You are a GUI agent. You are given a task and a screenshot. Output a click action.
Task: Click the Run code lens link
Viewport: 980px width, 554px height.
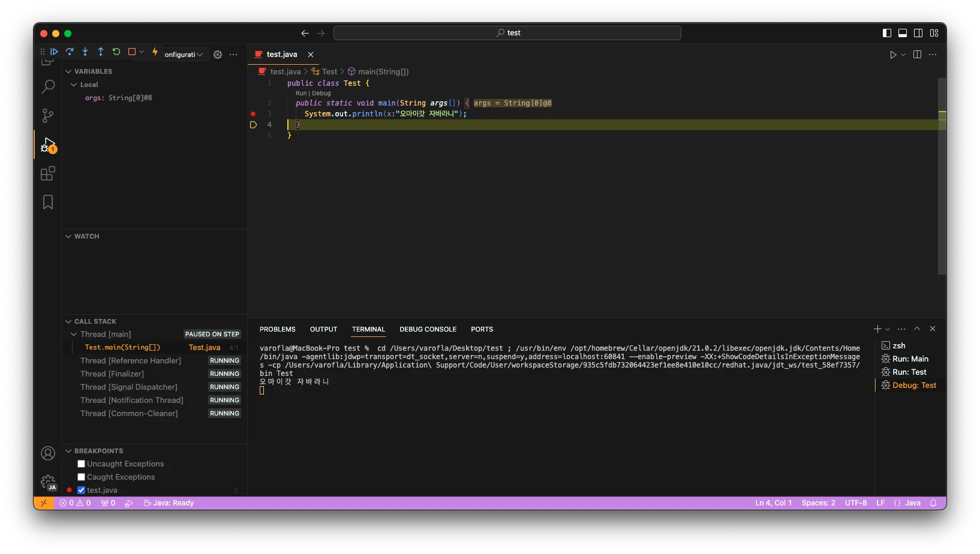click(300, 94)
